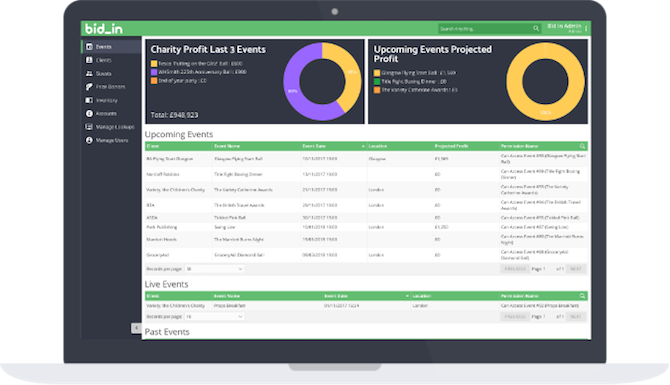The width and height of the screenshot is (670, 385).
Task: Open Clients via its sidebar icon
Action: click(89, 60)
